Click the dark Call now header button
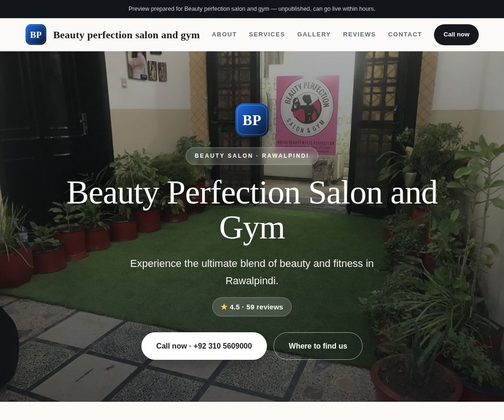Screen dimensions: 504x420 click(456, 35)
